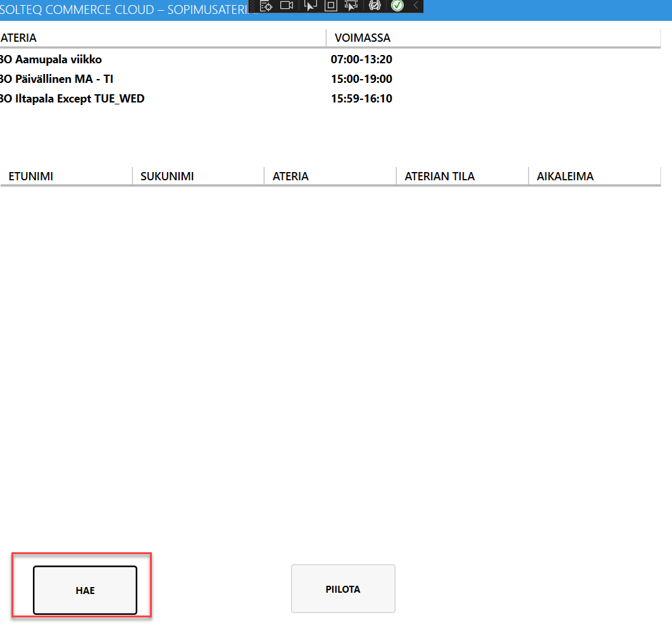Activate the select element cursor tool
Image resolution: width=672 pixels, height=625 pixels.
[x=310, y=6]
